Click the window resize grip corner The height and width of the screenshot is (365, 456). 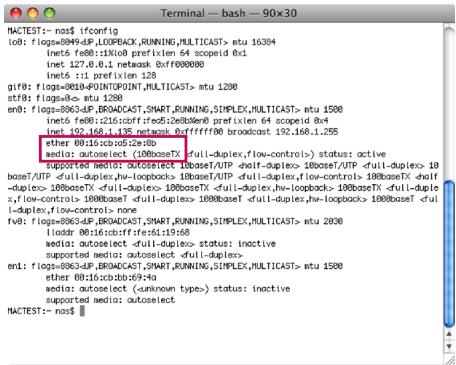[x=450, y=360]
